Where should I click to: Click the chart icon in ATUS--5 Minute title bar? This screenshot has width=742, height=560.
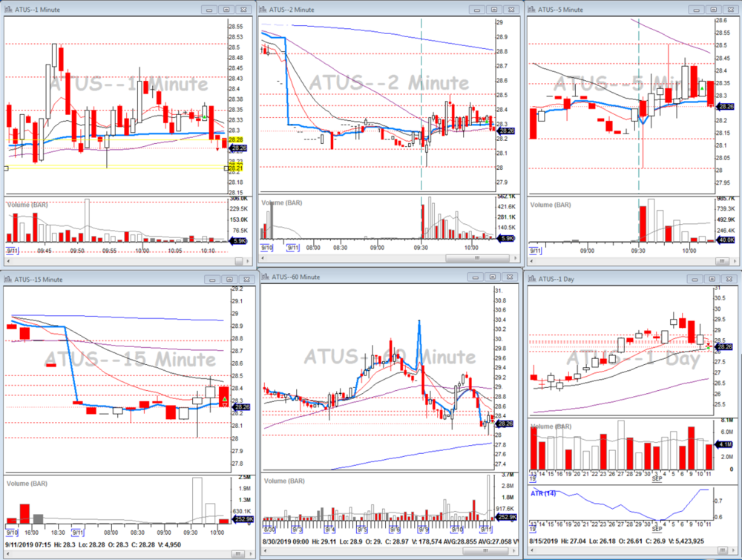531,9
